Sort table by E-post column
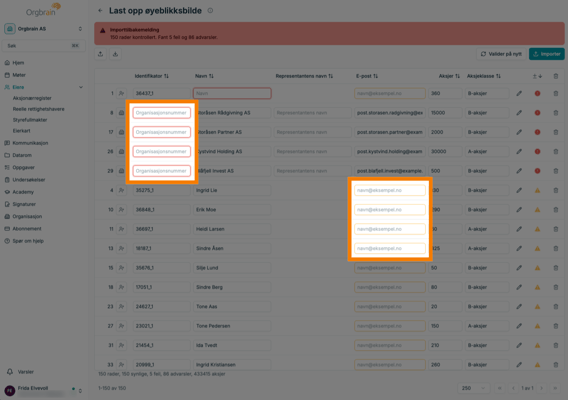 click(367, 76)
